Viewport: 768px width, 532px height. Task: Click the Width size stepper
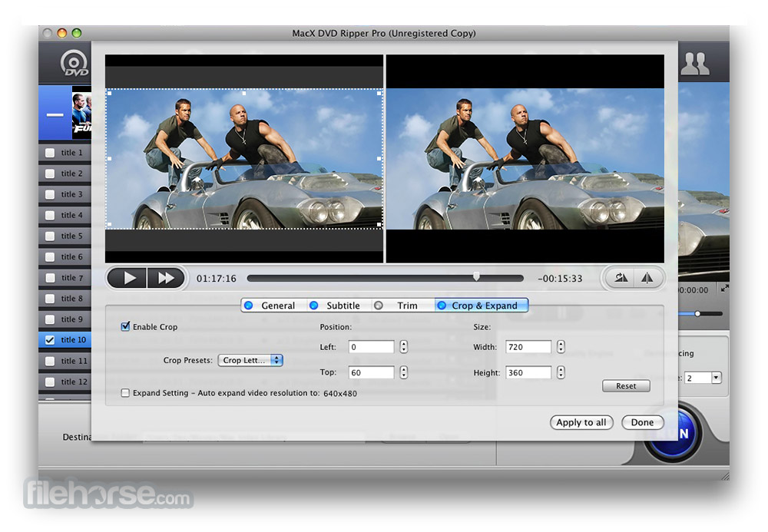coord(561,346)
